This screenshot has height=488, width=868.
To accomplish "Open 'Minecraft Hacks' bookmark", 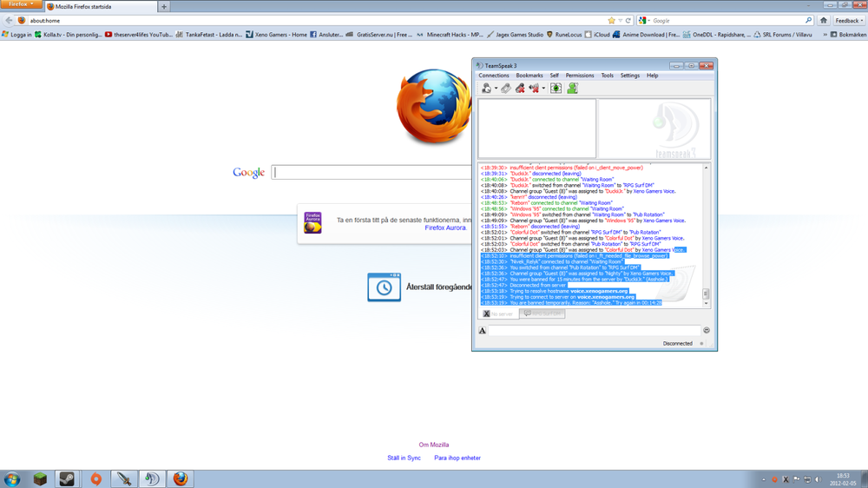I will [450, 35].
